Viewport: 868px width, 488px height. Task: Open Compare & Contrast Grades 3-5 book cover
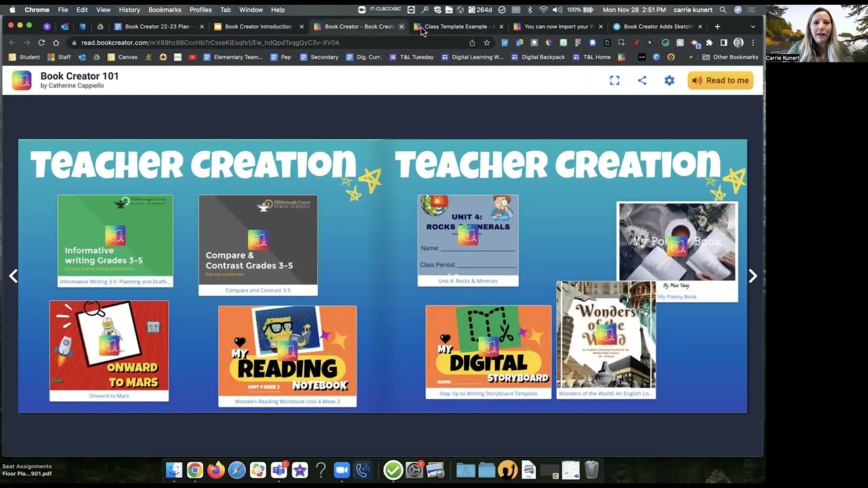click(x=258, y=240)
